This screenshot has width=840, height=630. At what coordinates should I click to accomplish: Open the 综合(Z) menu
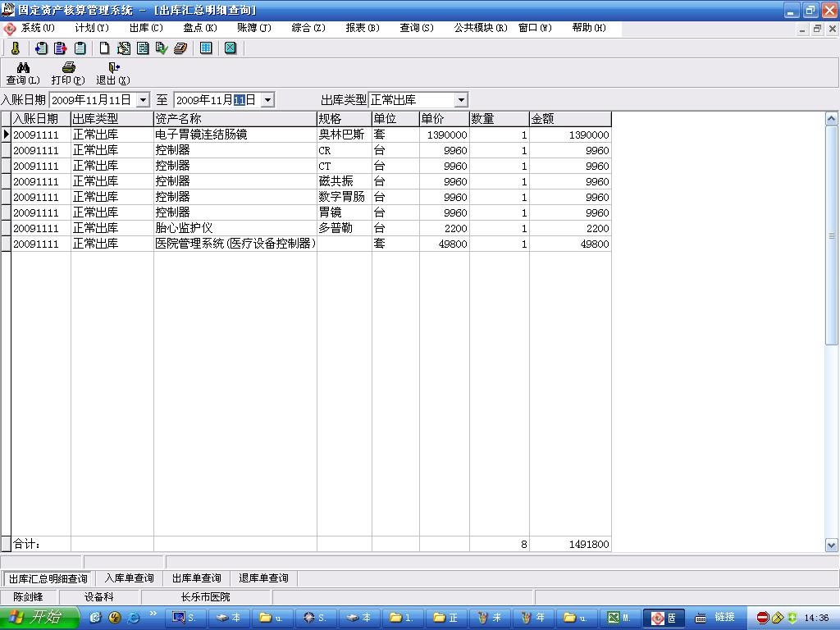pyautogui.click(x=308, y=28)
